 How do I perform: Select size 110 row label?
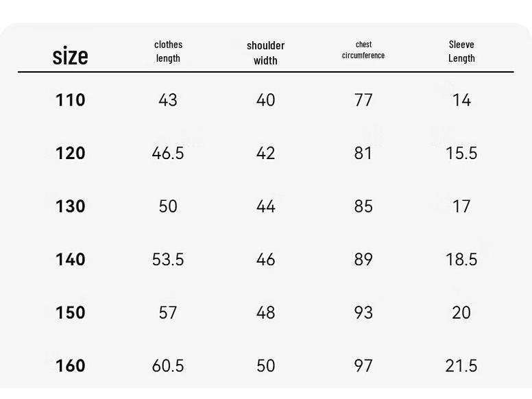70,100
